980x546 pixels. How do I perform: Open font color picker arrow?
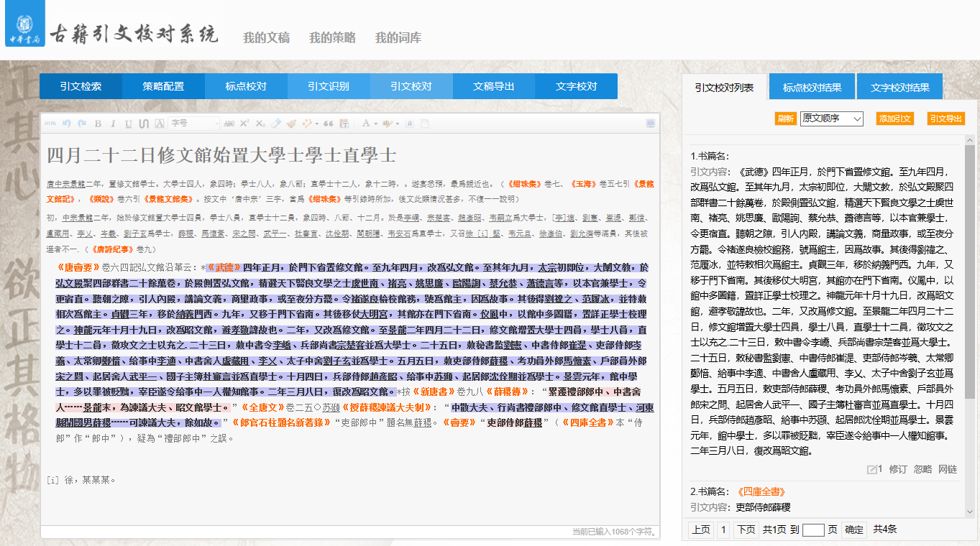(375, 124)
